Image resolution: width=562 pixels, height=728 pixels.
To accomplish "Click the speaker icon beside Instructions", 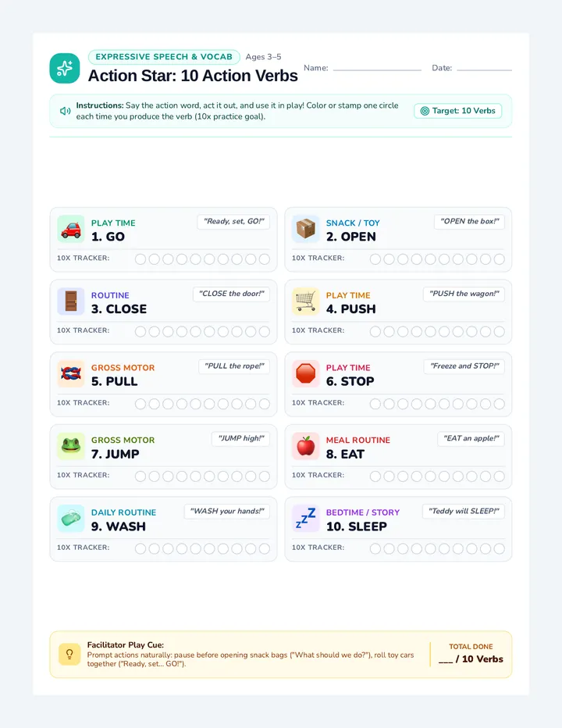I will (x=65, y=111).
